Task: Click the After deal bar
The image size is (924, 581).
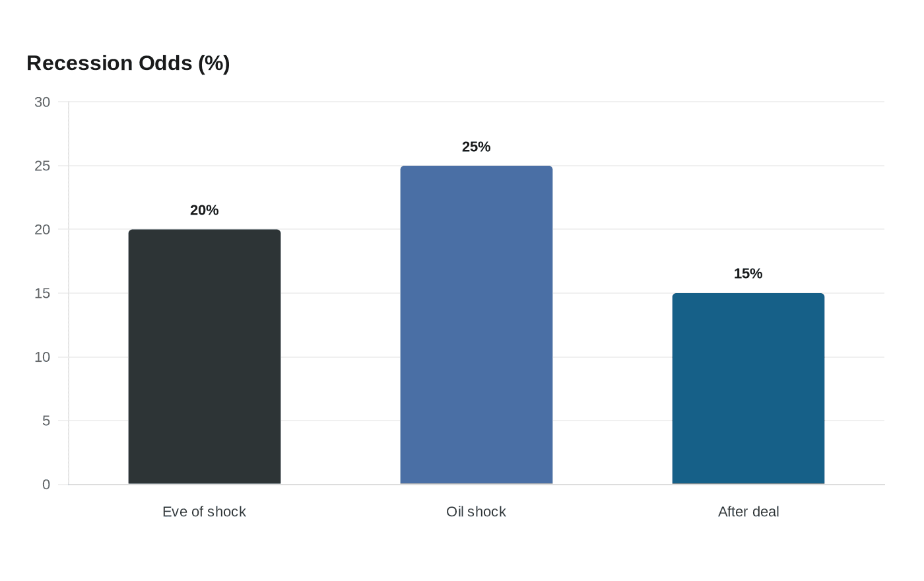Action: (748, 389)
